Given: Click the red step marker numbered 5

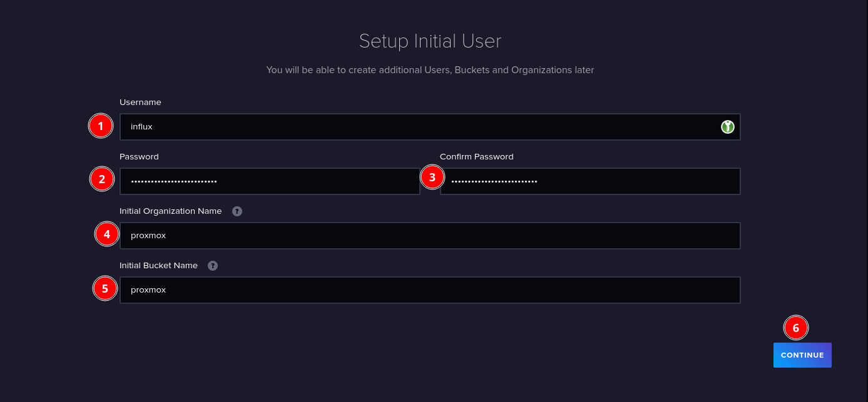Looking at the screenshot, I should pyautogui.click(x=105, y=289).
